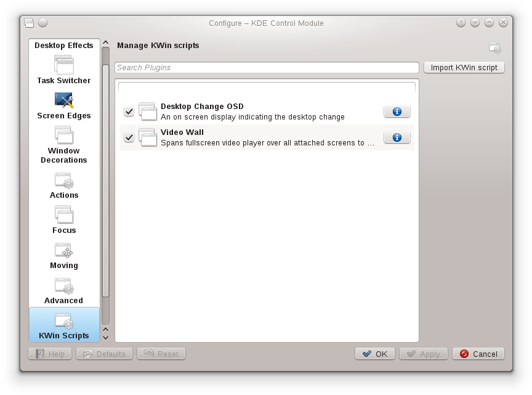This screenshot has height=395, width=532.
Task: Switch to the Advanced module
Action: coord(64,291)
